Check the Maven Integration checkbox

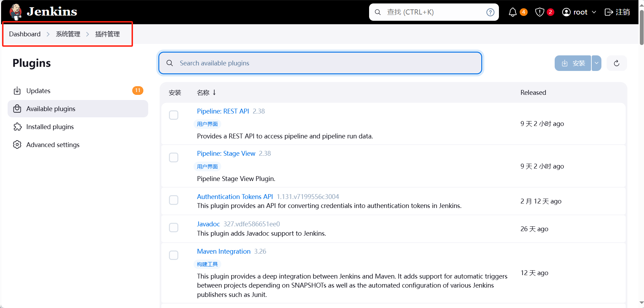click(173, 255)
